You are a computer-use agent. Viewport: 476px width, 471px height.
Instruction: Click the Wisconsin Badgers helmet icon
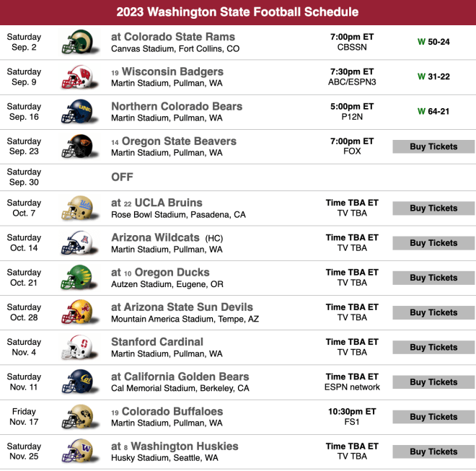point(79,77)
